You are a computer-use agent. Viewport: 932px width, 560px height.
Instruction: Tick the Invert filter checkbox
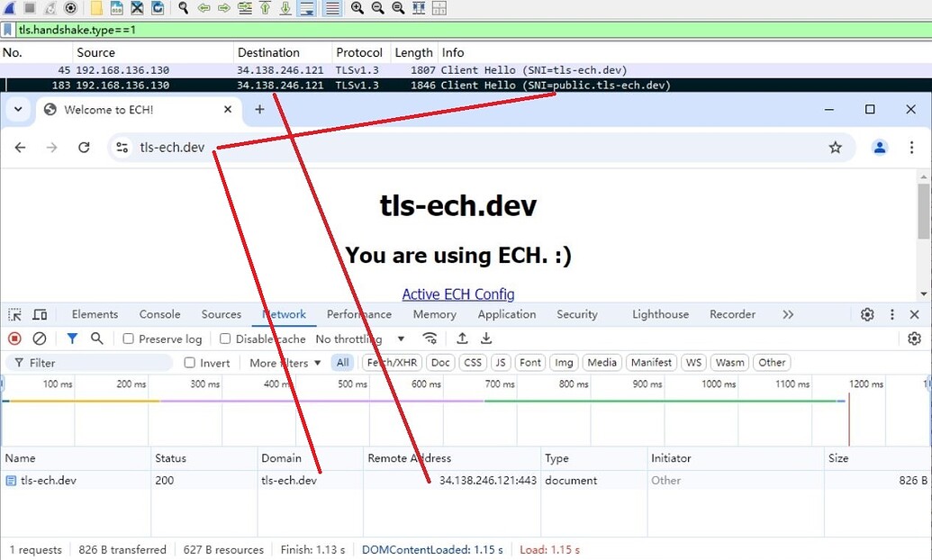[190, 363]
